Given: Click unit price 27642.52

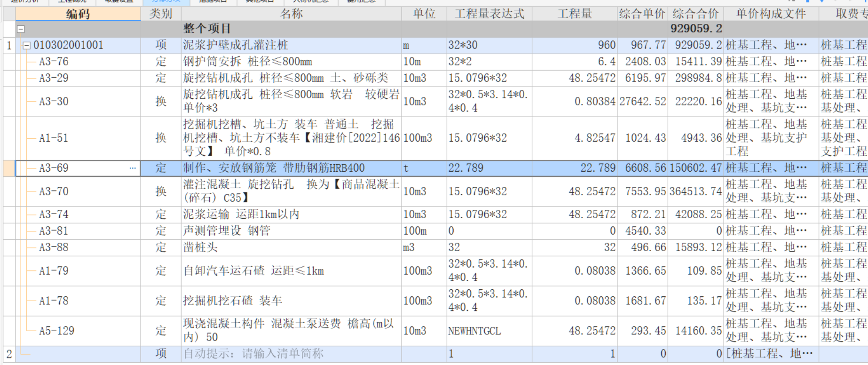Looking at the screenshot, I should tap(642, 101).
